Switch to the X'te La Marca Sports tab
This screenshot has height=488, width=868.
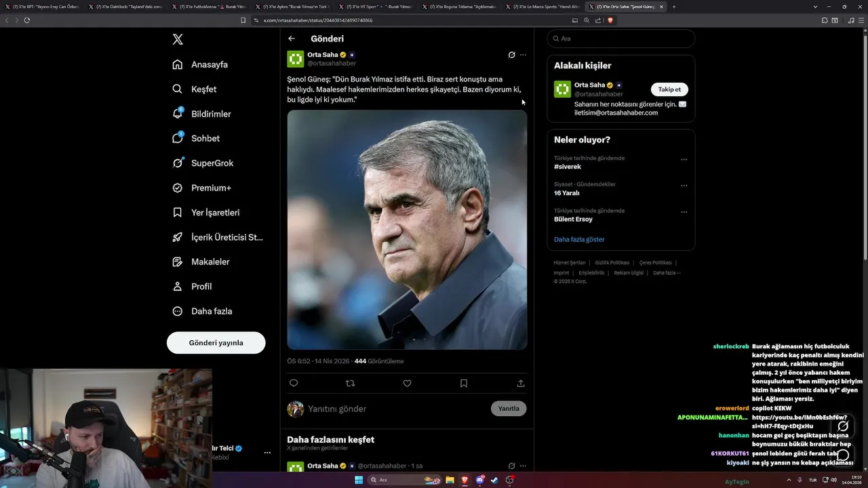(x=543, y=7)
